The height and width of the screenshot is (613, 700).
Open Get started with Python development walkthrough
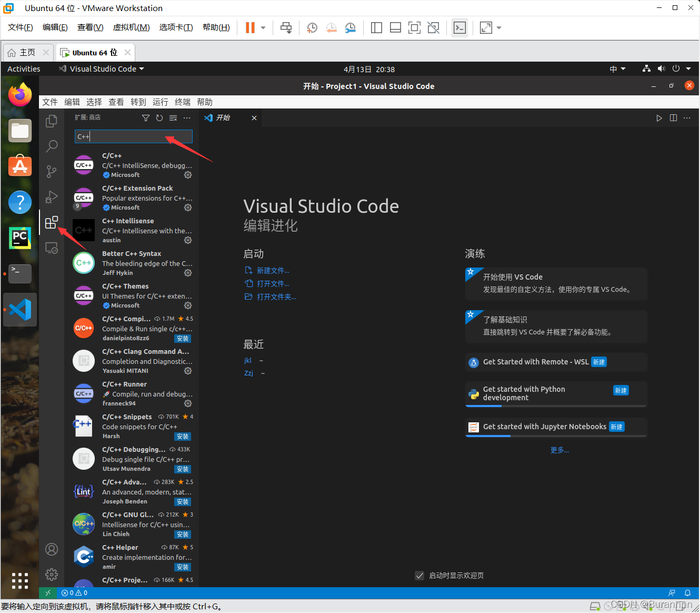556,393
